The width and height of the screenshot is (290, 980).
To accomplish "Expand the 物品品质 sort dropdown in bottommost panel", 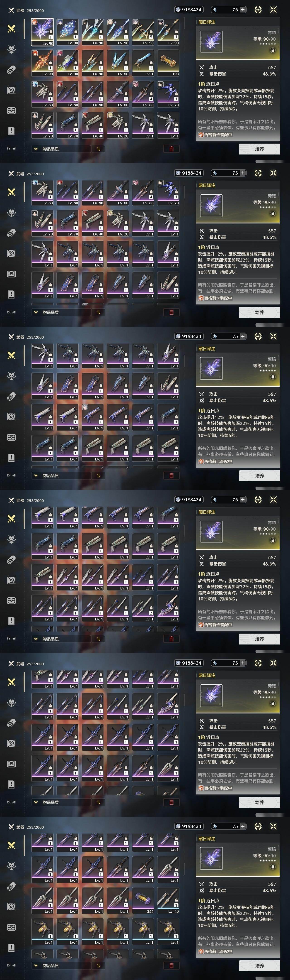I will 61,965.
